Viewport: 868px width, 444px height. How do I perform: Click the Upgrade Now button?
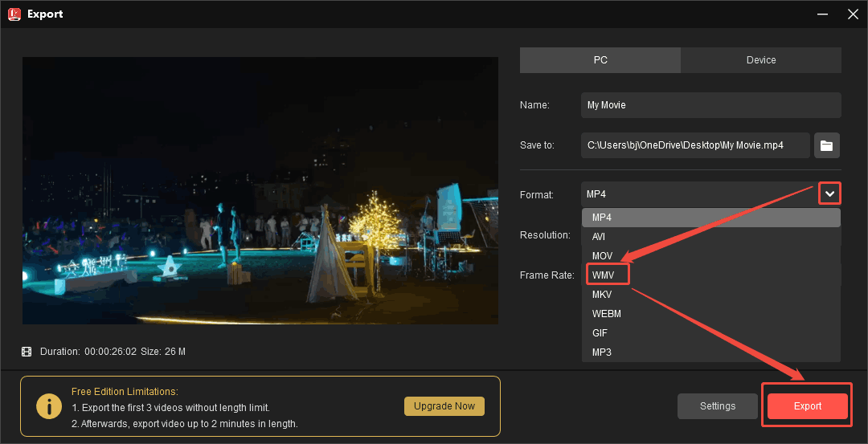point(444,406)
